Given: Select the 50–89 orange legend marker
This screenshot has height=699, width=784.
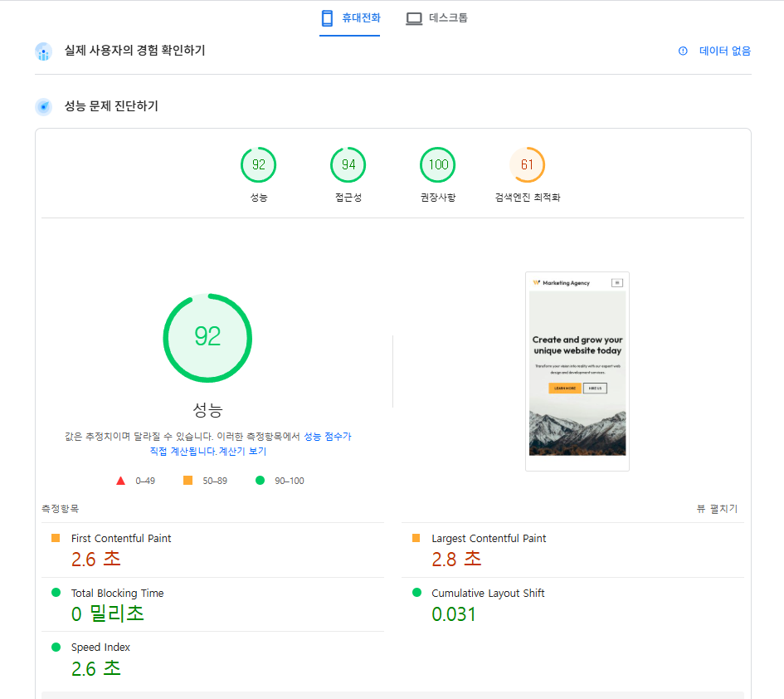Looking at the screenshot, I should coord(187,480).
